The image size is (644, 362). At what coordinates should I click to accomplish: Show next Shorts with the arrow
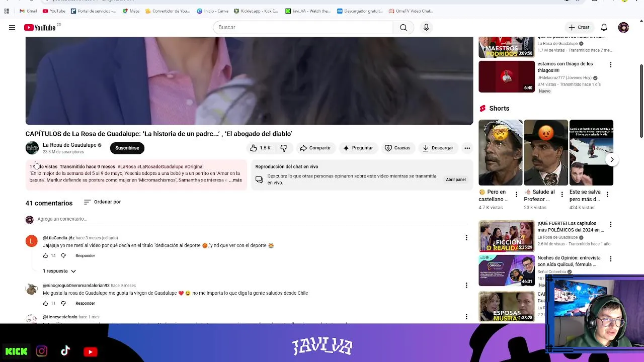pos(612,159)
